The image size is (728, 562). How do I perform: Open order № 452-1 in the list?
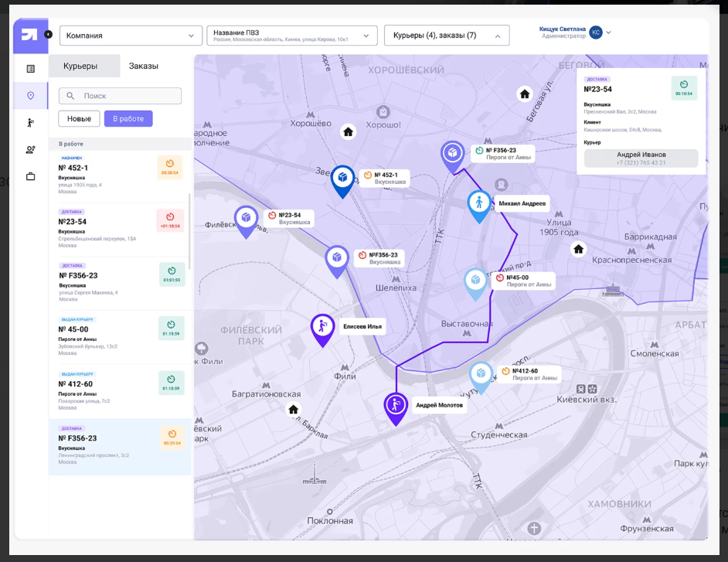coord(120,175)
